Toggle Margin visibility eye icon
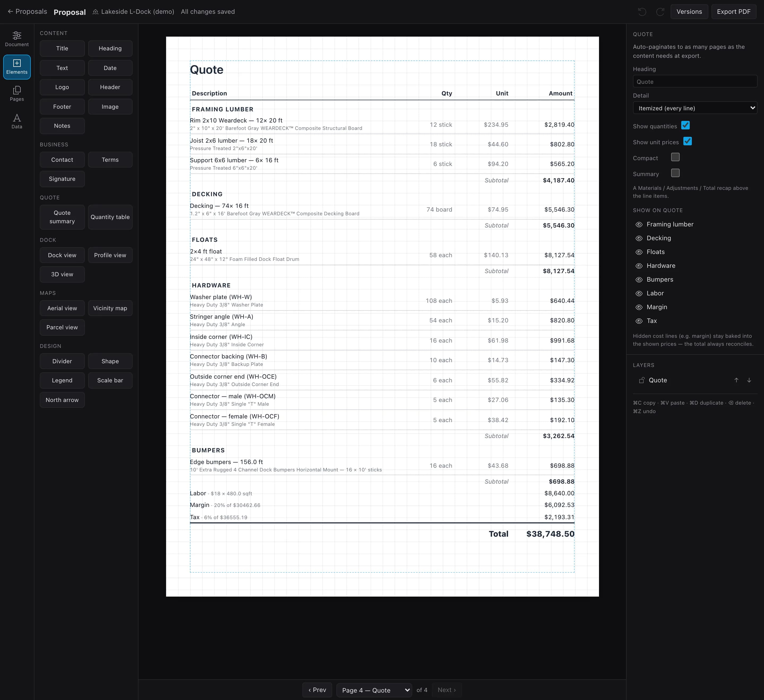Viewport: 764px width, 700px height. click(639, 307)
